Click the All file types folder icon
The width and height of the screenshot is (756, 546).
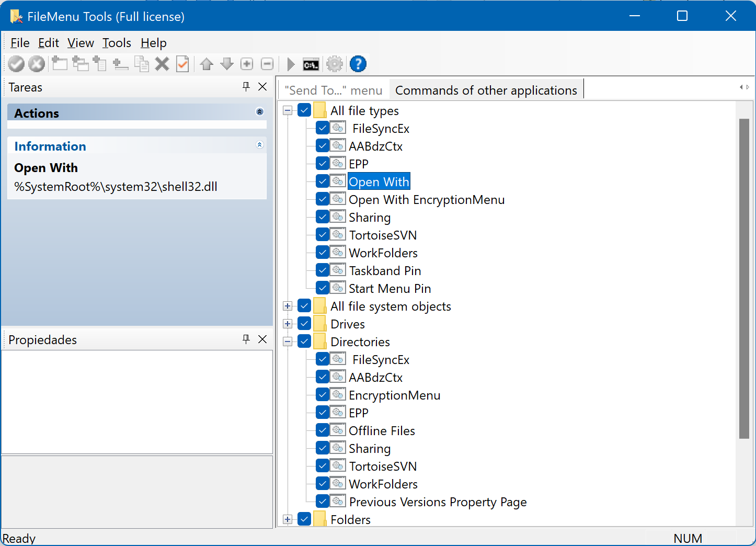tap(320, 110)
